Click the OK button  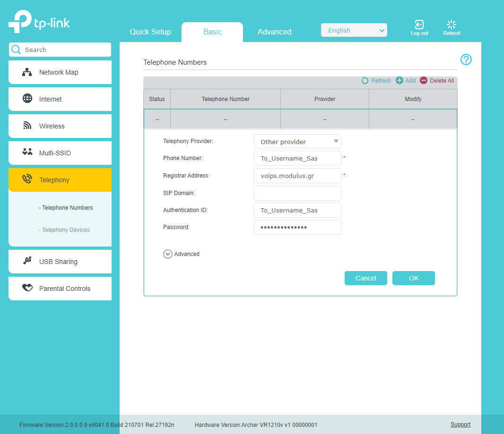[x=414, y=278]
